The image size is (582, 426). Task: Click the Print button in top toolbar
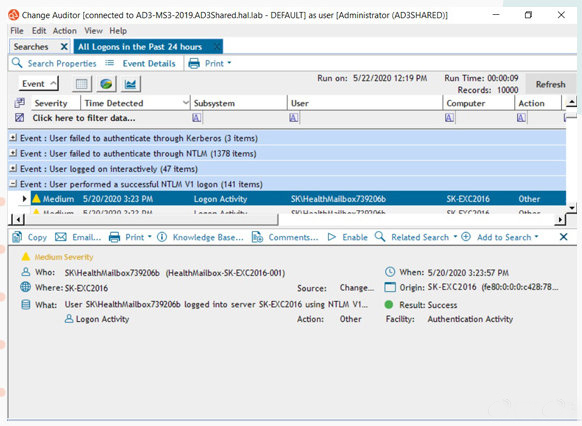tap(210, 63)
